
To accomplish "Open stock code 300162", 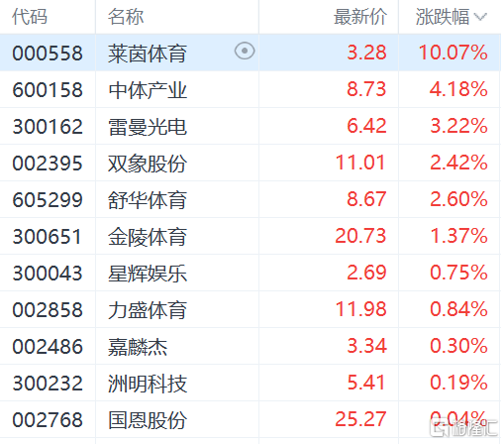I will (x=48, y=127).
